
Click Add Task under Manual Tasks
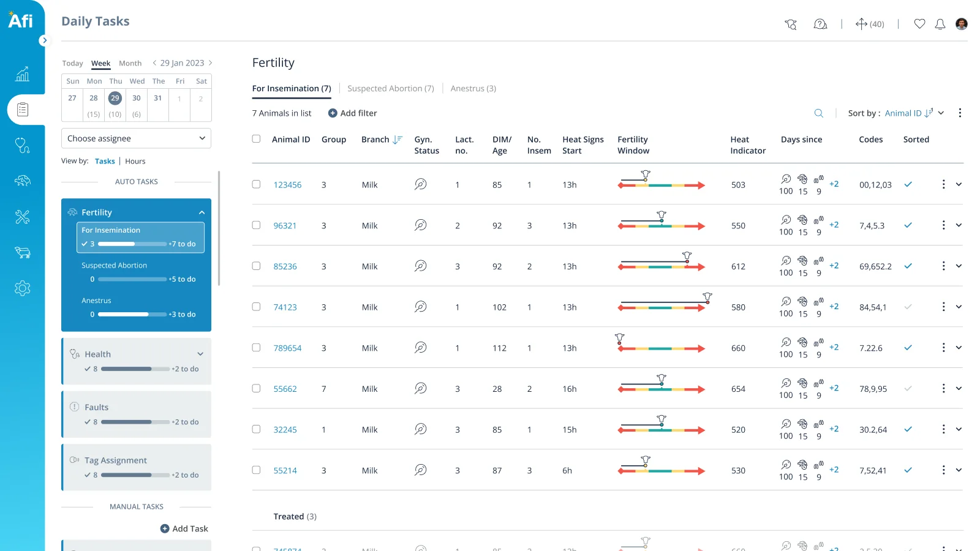click(184, 528)
